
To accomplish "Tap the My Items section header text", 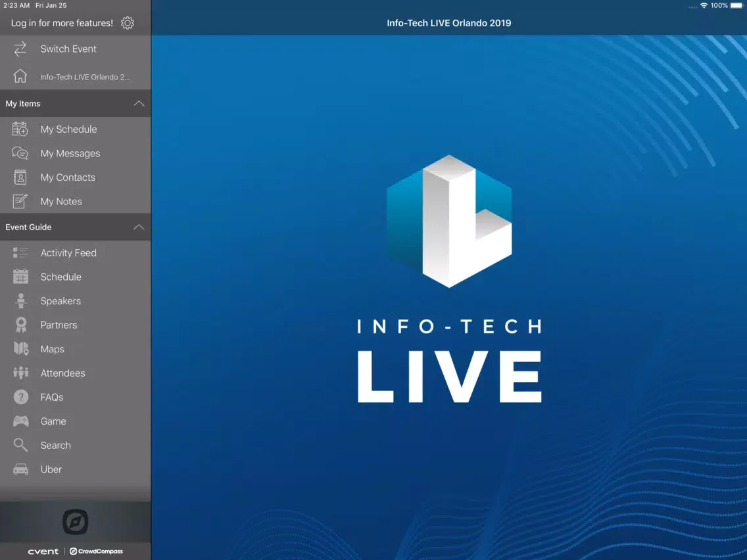I will pos(23,103).
